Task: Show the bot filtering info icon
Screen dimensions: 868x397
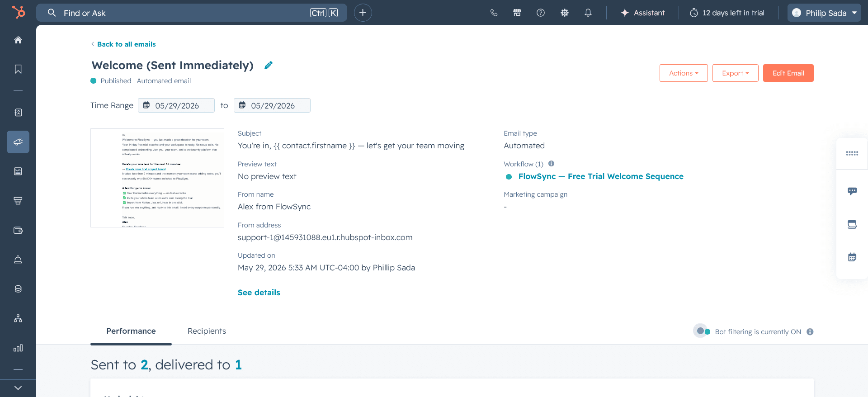Action: pyautogui.click(x=810, y=332)
